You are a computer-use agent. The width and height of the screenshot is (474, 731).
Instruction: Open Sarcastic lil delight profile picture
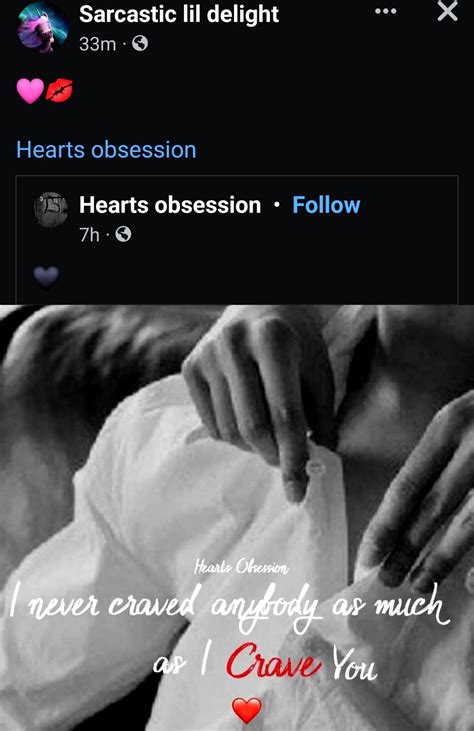tap(42, 27)
